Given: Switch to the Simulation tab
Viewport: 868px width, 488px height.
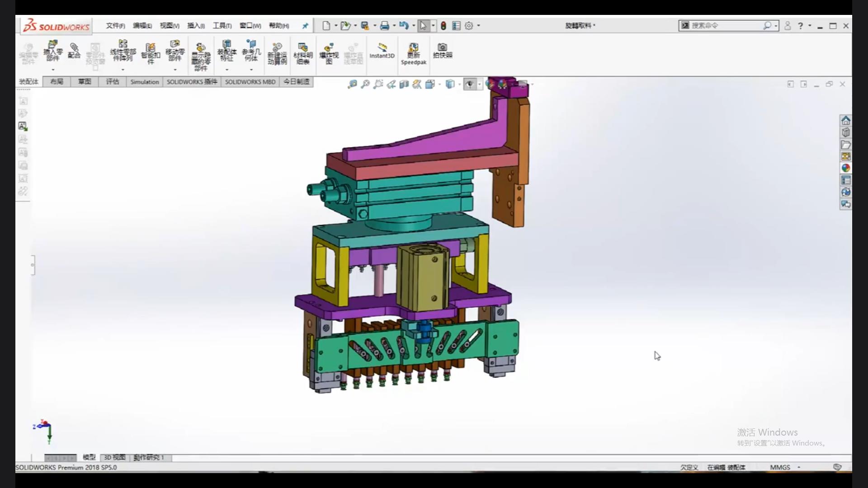Looking at the screenshot, I should coord(145,82).
